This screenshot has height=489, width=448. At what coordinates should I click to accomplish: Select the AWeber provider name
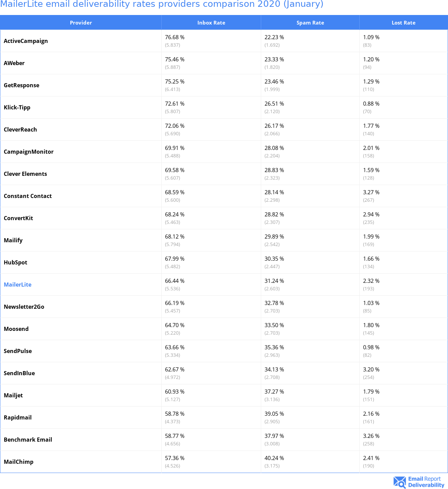pos(14,63)
